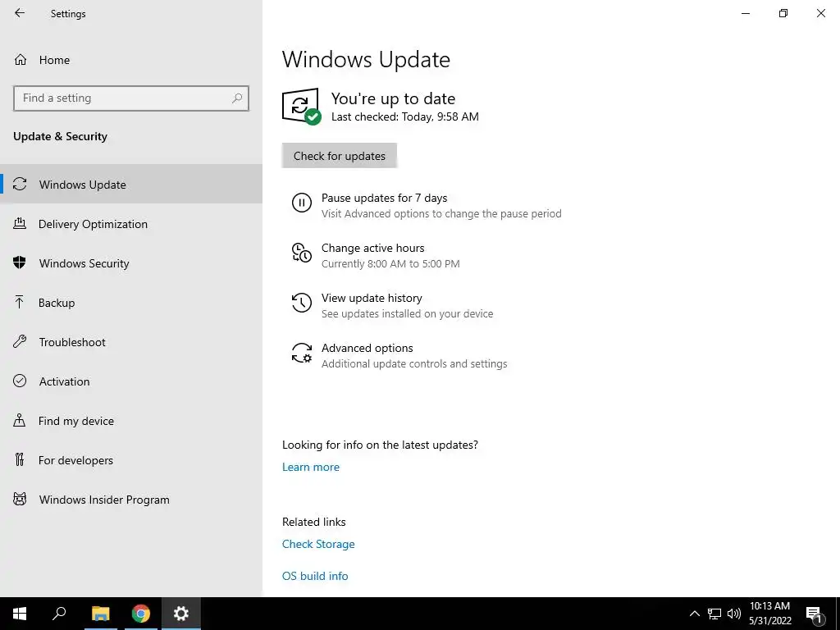Click the 'Update & Security' heading
Image resolution: width=840 pixels, height=630 pixels.
(x=60, y=136)
